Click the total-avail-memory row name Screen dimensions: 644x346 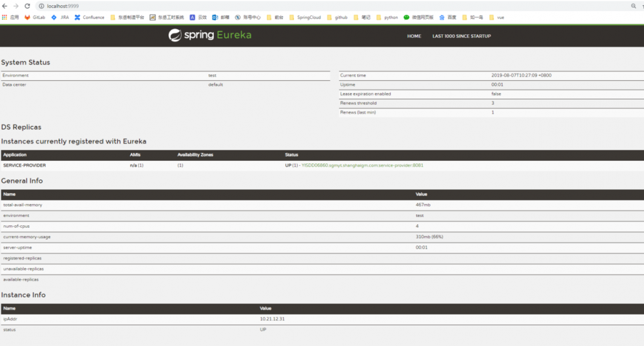point(23,205)
